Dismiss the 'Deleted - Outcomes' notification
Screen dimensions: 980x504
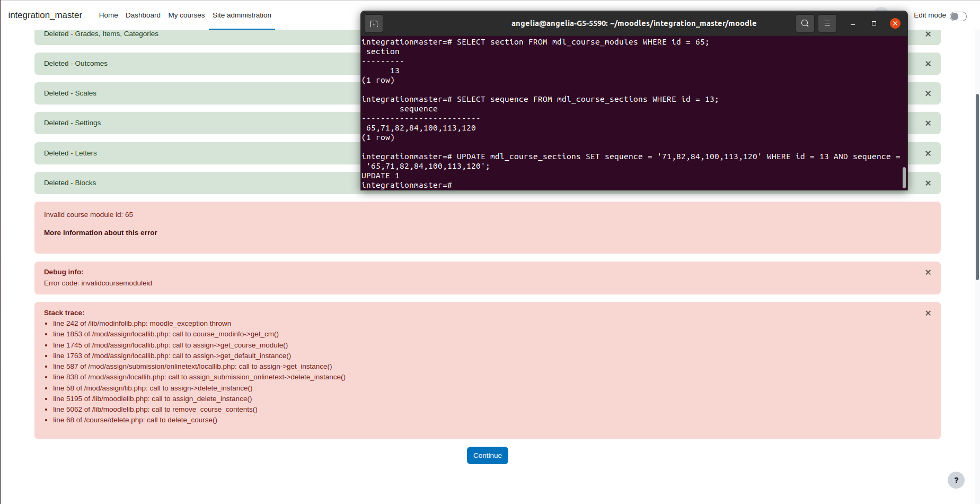928,64
